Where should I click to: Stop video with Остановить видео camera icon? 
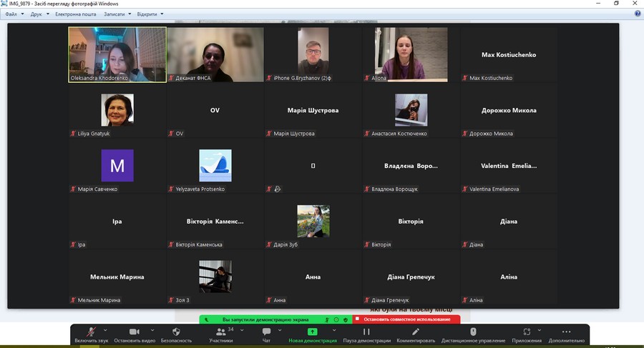(x=135, y=332)
